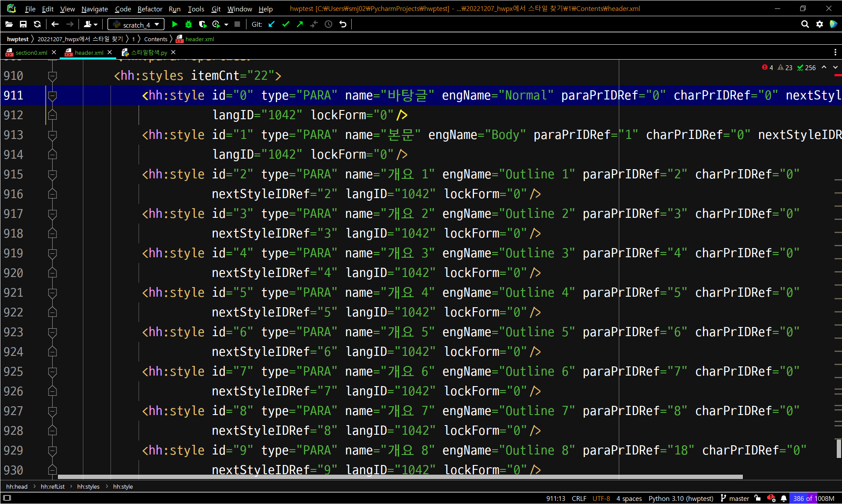The height and width of the screenshot is (504, 842).
Task: Click the memory usage indicator
Action: pos(813,498)
